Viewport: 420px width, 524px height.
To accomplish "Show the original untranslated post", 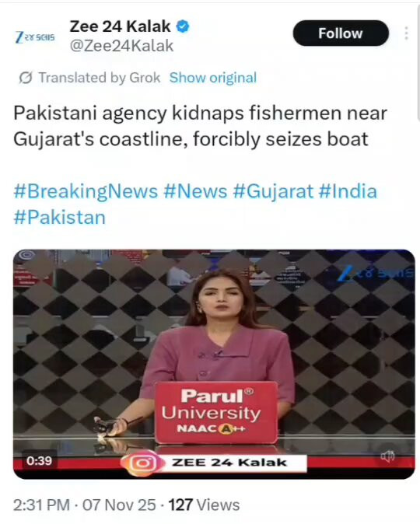I will tap(212, 78).
